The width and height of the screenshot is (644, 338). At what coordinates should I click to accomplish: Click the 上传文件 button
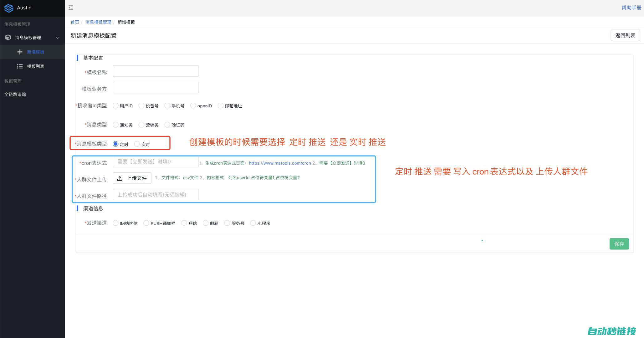tap(132, 178)
